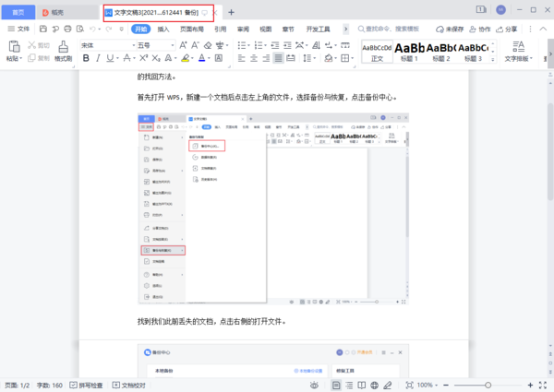This screenshot has width=554, height=392.
Task: Open the 文件 (File) menu
Action: pyautogui.click(x=18, y=29)
